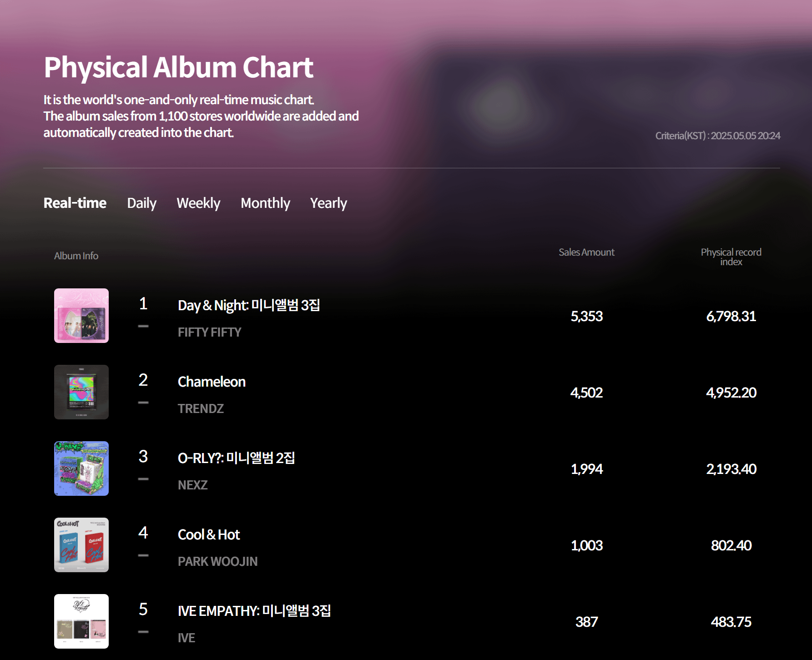Open the Yearly chart view

click(328, 203)
